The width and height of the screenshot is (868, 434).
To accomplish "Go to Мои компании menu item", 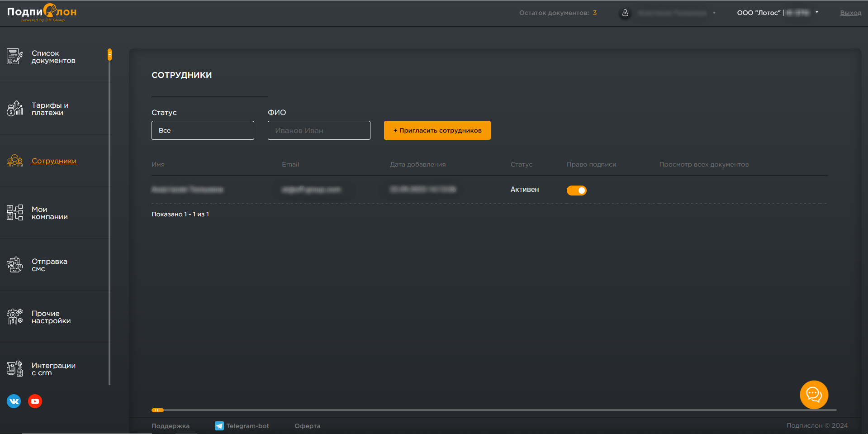I will (50, 213).
